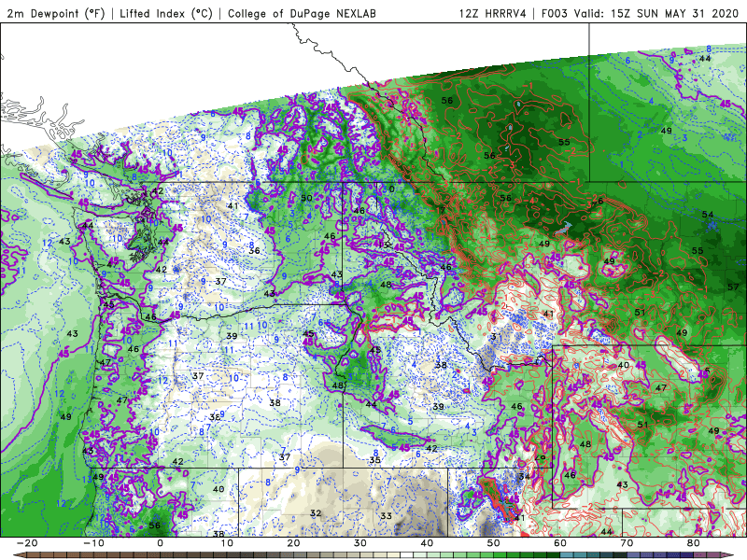This screenshot has height=560, width=747.
Task: Click the "50" colorbar tick label
Action: click(x=494, y=543)
